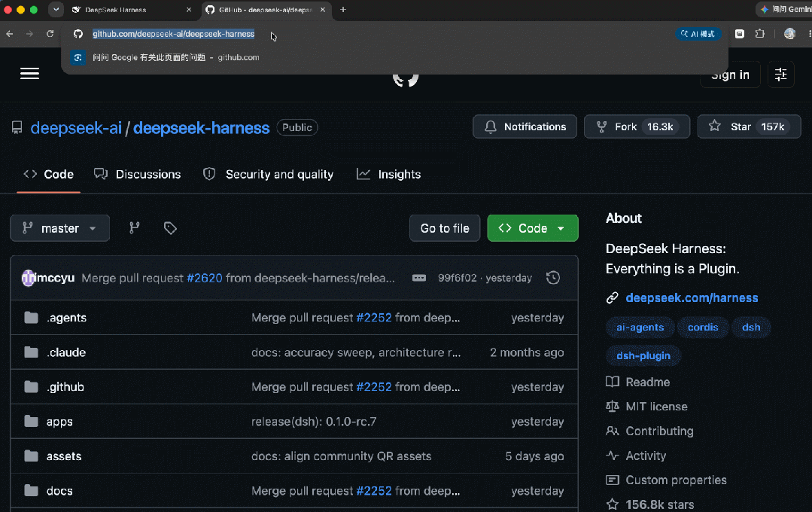Click the Ask Google about this page suggestion
812x512 pixels.
(394, 57)
